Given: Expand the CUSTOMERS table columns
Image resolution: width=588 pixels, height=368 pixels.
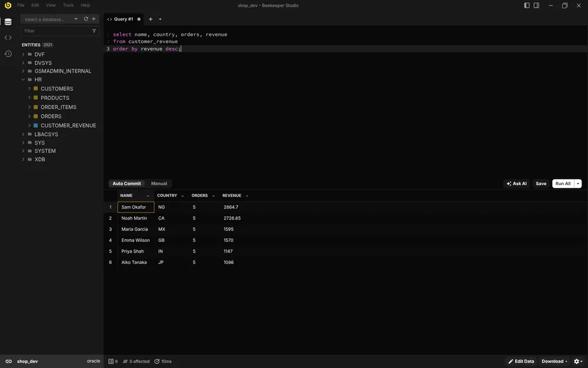Looking at the screenshot, I should [29, 89].
